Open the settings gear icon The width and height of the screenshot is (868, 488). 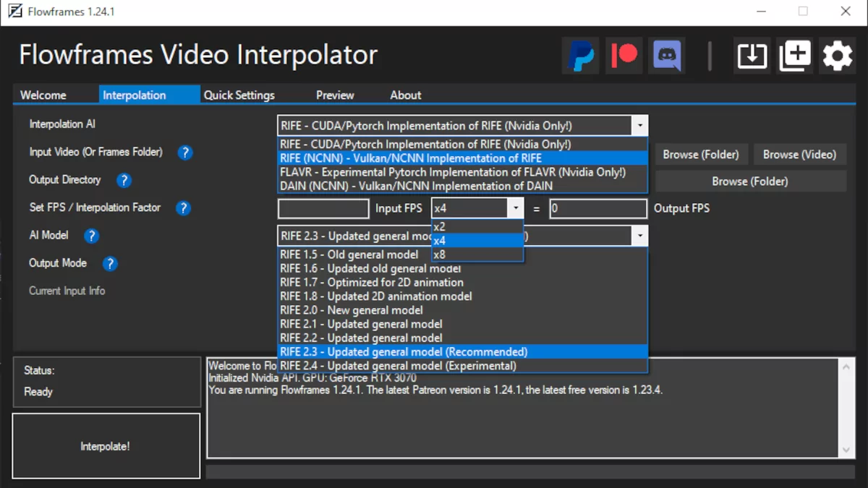[838, 56]
